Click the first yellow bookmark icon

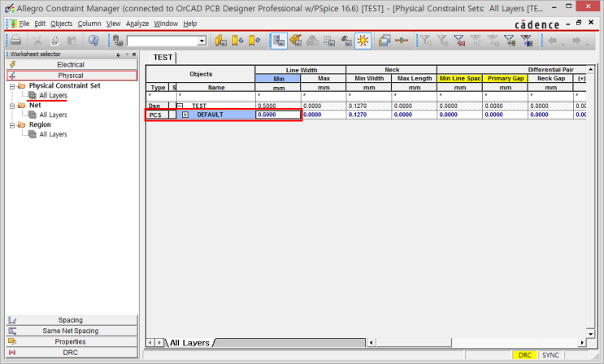coord(221,41)
